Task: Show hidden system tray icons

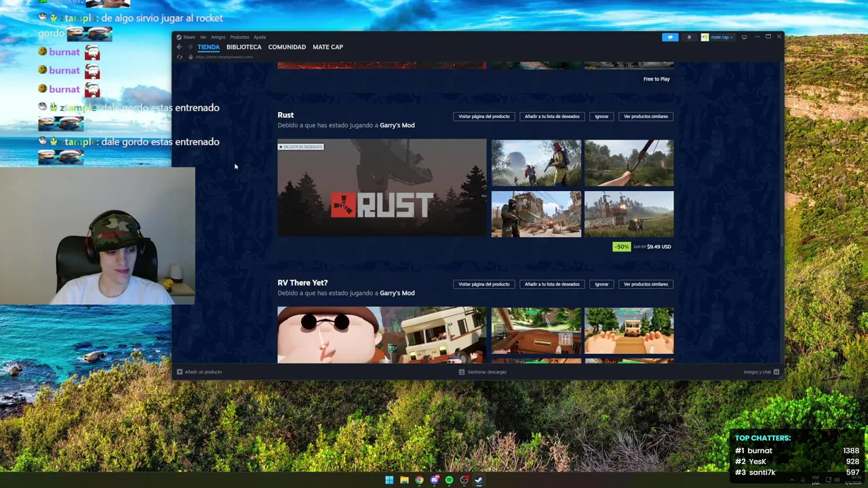Action: click(791, 480)
